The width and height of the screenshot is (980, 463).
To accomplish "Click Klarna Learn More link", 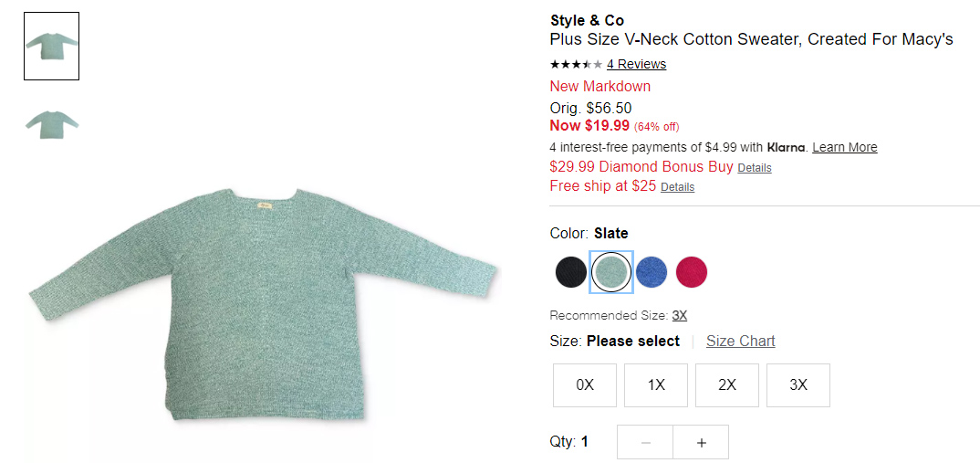I will point(844,147).
